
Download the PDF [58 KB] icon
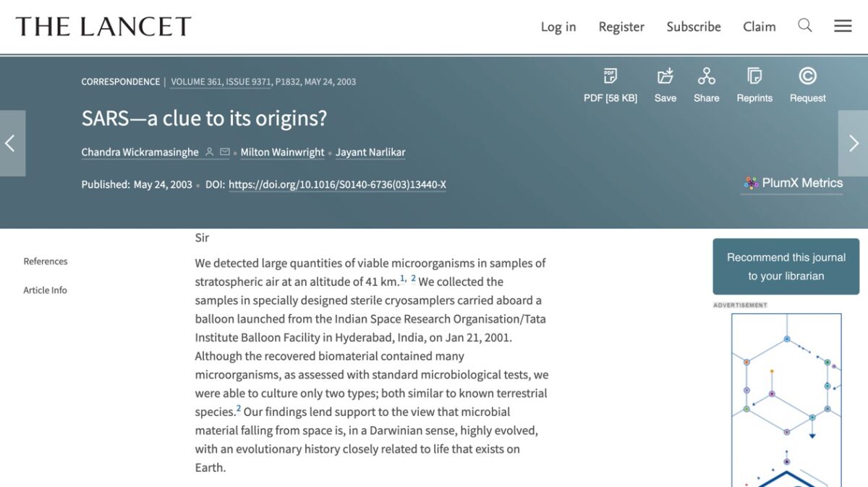pos(610,76)
